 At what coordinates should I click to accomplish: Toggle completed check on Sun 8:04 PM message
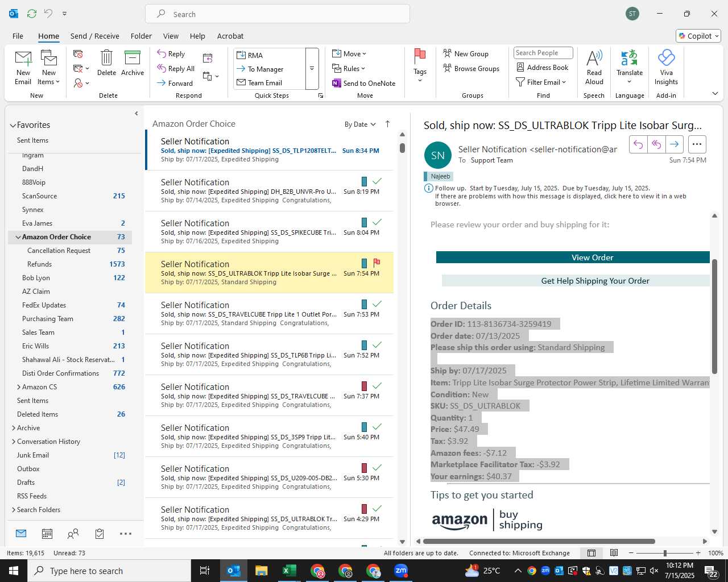coord(377,222)
